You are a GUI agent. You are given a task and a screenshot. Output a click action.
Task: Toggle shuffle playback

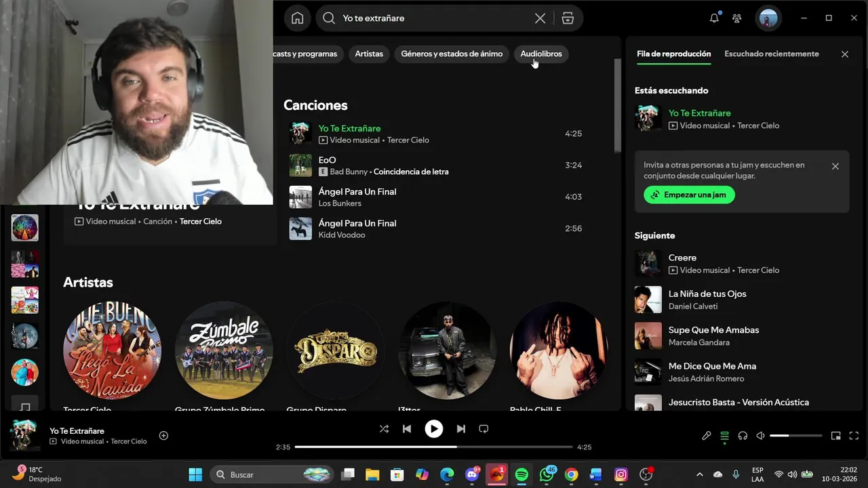(x=384, y=429)
